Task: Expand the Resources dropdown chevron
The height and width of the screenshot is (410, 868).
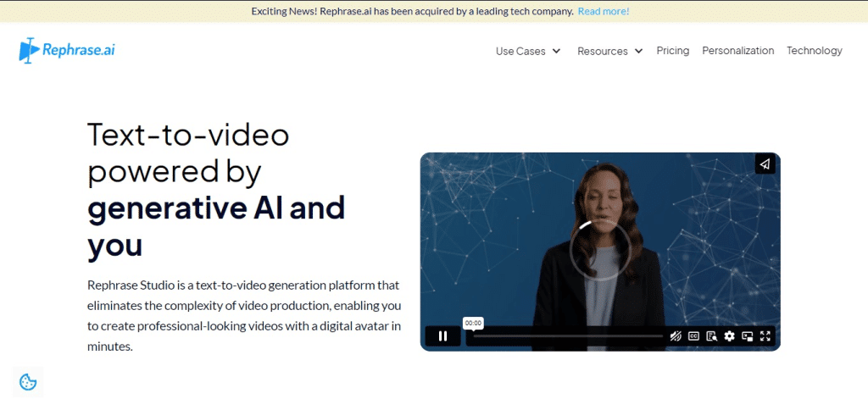Action: click(x=638, y=51)
